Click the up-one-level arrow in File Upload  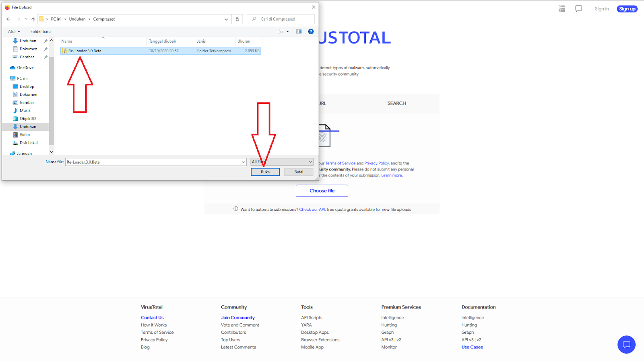point(33,19)
